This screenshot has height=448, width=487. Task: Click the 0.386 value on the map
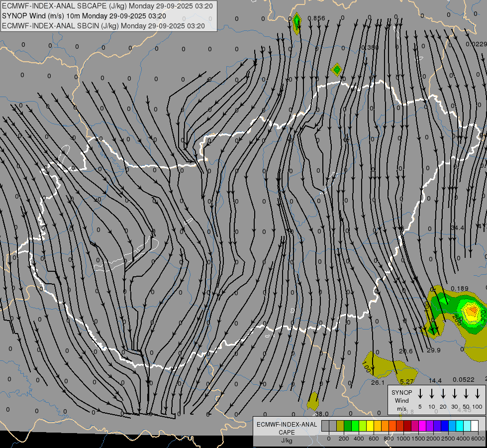370,48
